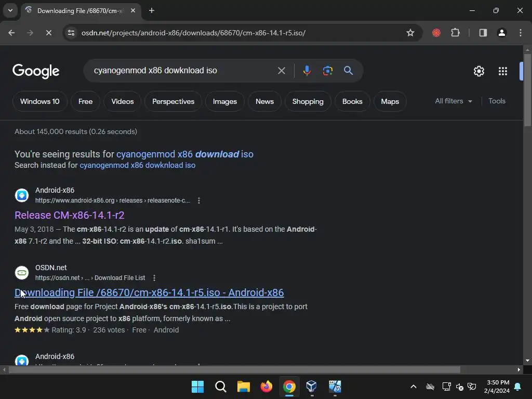The height and width of the screenshot is (399, 532).
Task: Expand the All filters dropdown
Action: click(454, 101)
